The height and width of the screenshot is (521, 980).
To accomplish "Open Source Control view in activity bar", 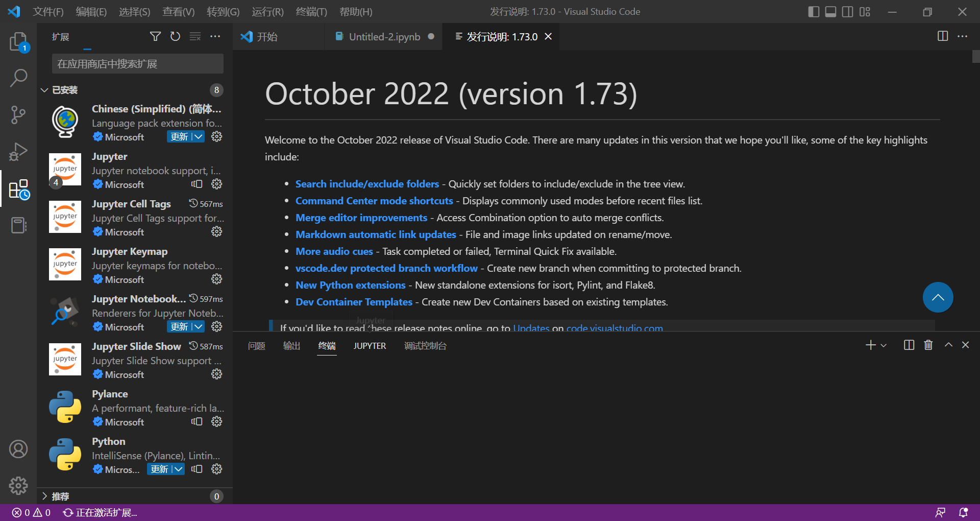I will [x=19, y=115].
